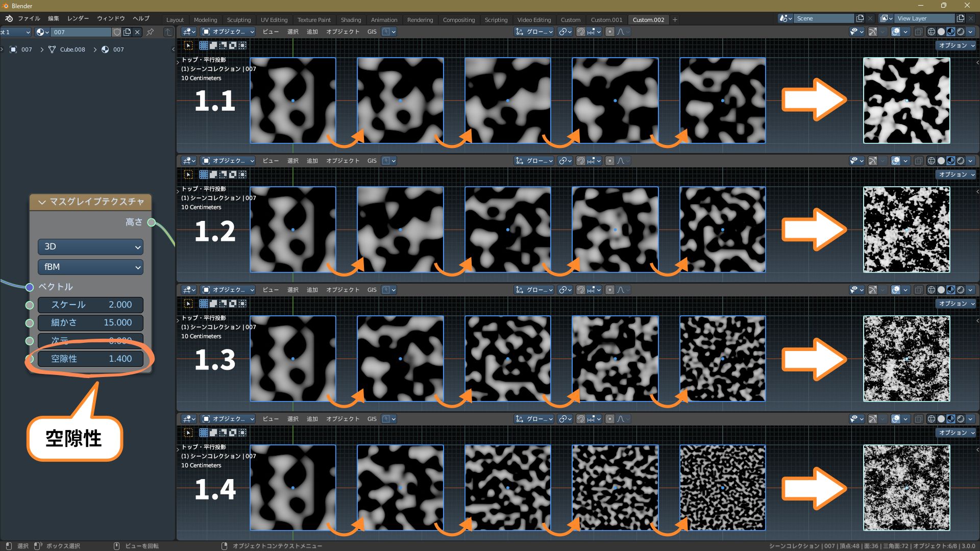Duplicate material 007 with the new-copy icon

[x=127, y=32]
